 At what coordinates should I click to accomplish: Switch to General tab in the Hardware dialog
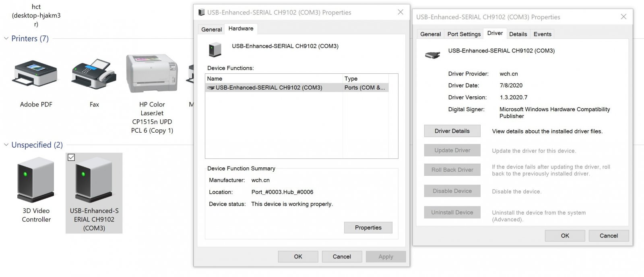(211, 29)
